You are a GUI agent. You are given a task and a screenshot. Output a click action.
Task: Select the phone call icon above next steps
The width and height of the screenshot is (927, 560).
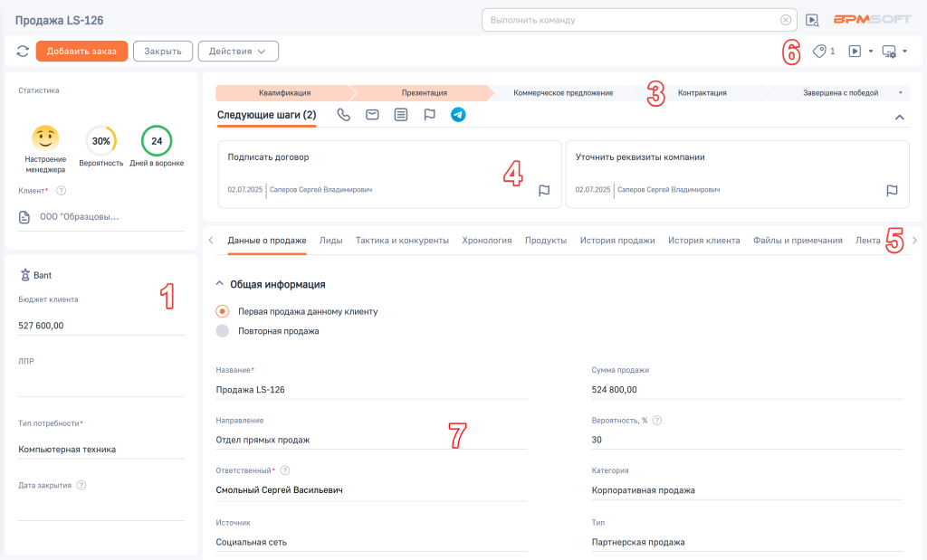(342, 115)
